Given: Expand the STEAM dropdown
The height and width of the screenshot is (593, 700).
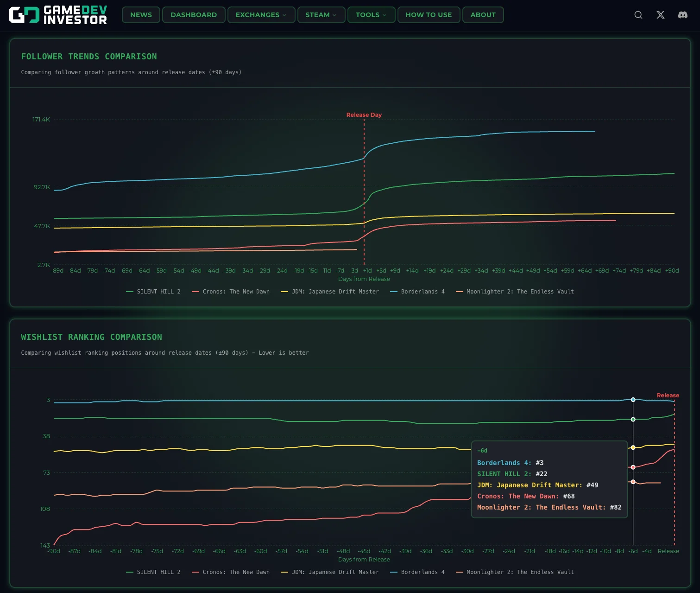Looking at the screenshot, I should 321,14.
